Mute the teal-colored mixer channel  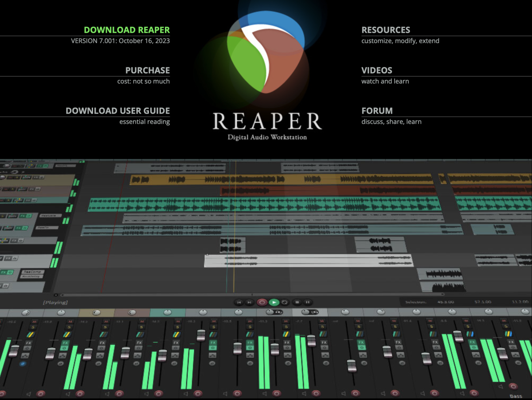tap(177, 321)
